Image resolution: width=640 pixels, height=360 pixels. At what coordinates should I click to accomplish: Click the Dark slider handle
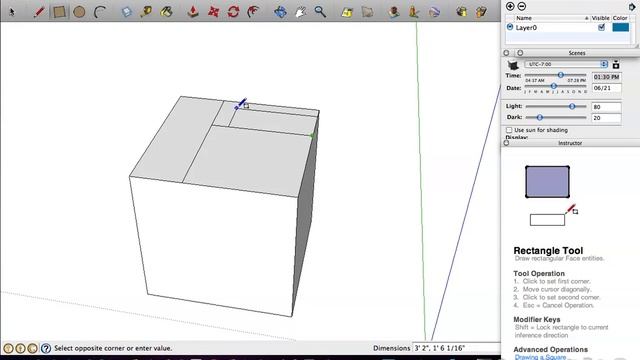coord(540,117)
